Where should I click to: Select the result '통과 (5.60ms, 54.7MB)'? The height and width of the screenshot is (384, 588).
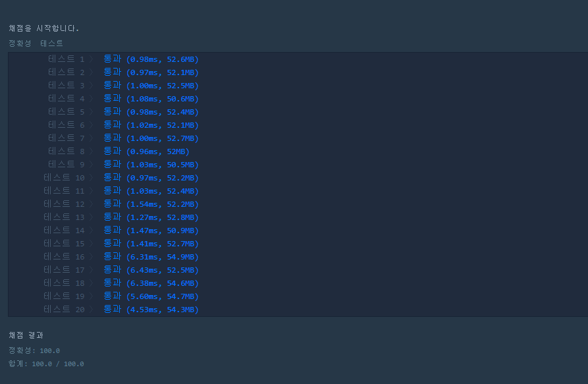(x=151, y=296)
